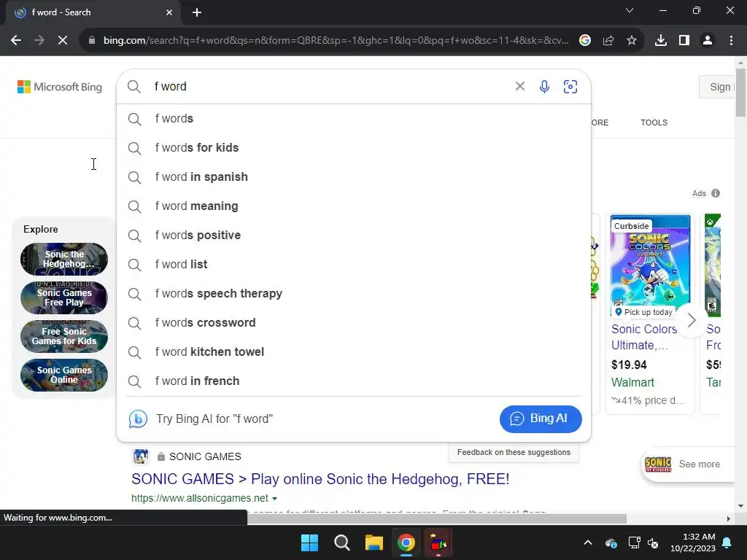
Task: Click Walmart seller link
Action: [632, 382]
